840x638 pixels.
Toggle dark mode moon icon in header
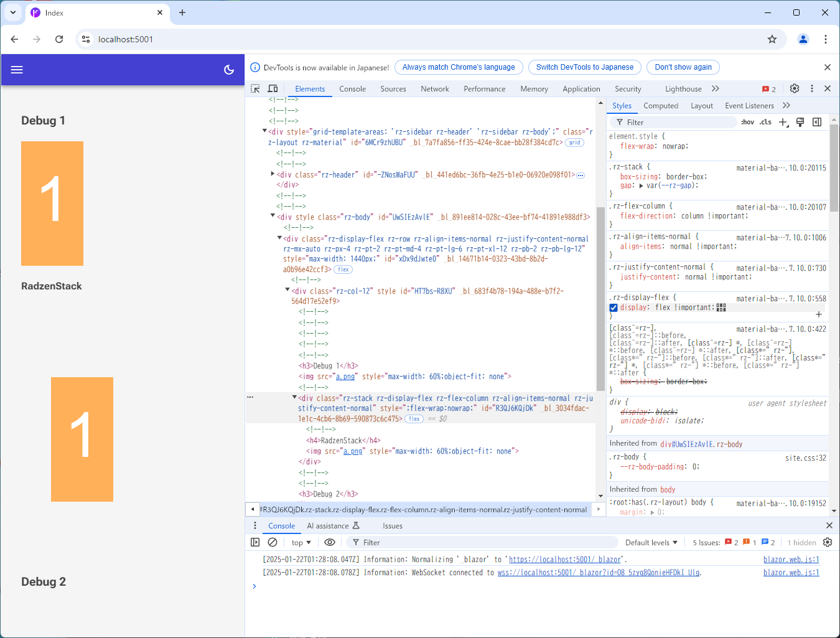click(229, 70)
